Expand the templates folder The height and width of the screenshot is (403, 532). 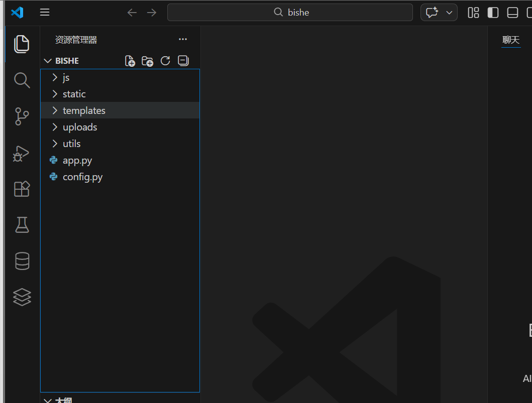tap(120, 110)
